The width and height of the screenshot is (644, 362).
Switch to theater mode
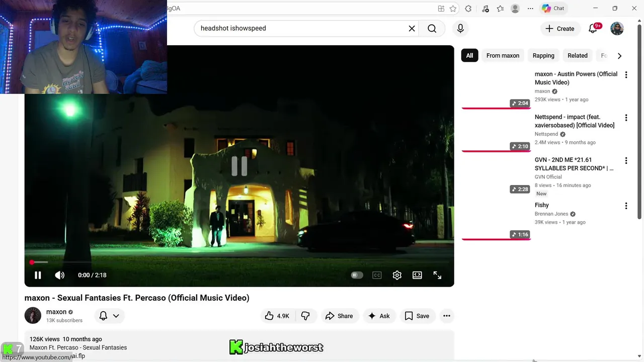417,275
